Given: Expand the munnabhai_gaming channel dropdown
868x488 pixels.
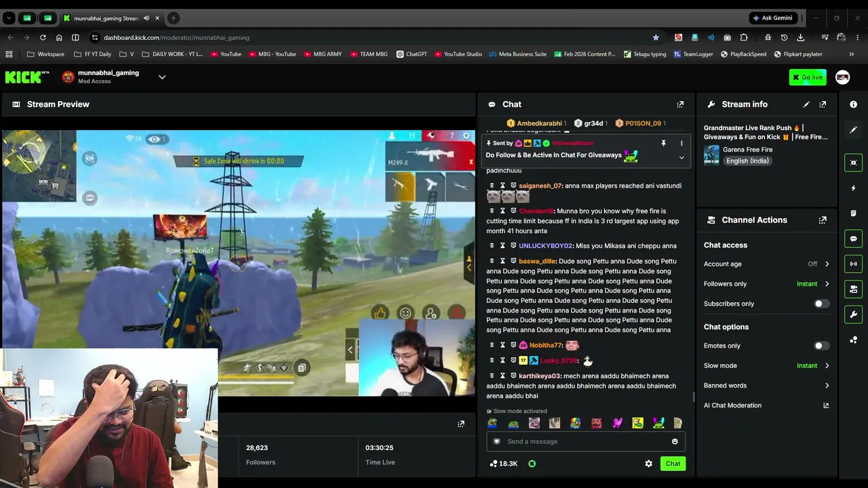Looking at the screenshot, I should tap(162, 77).
